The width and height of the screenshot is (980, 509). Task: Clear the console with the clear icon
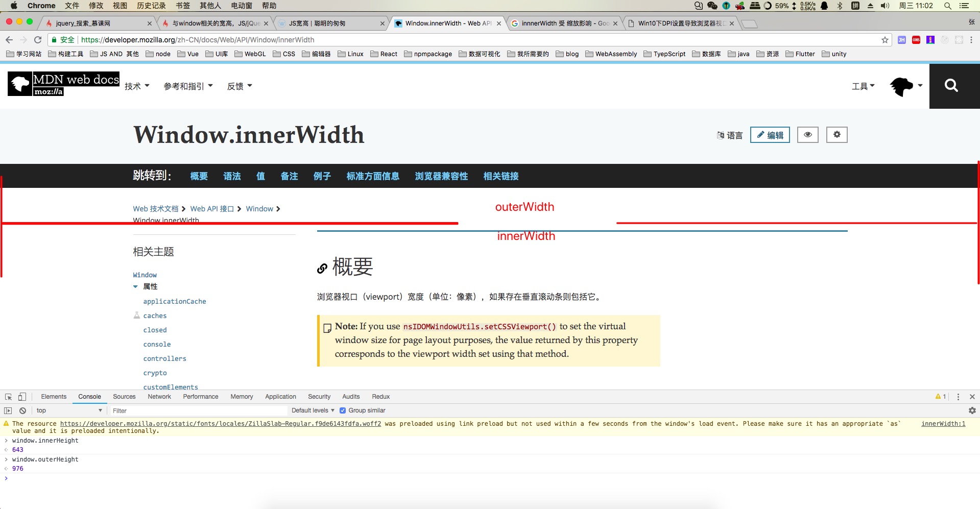click(22, 410)
